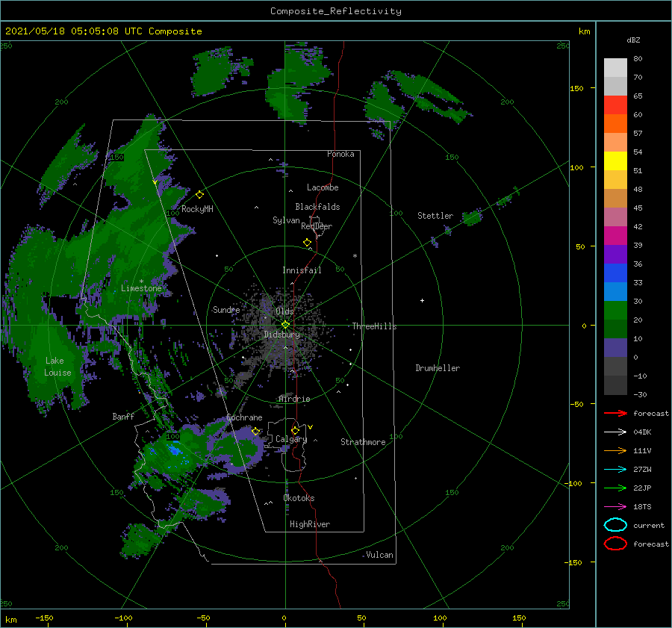Click the Strathmore city label
672x628 pixels.
363,442
